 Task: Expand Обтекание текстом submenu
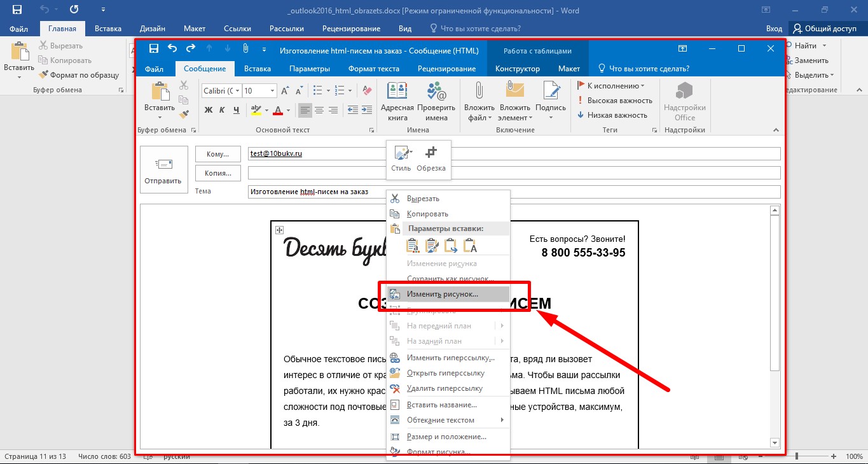click(x=448, y=420)
